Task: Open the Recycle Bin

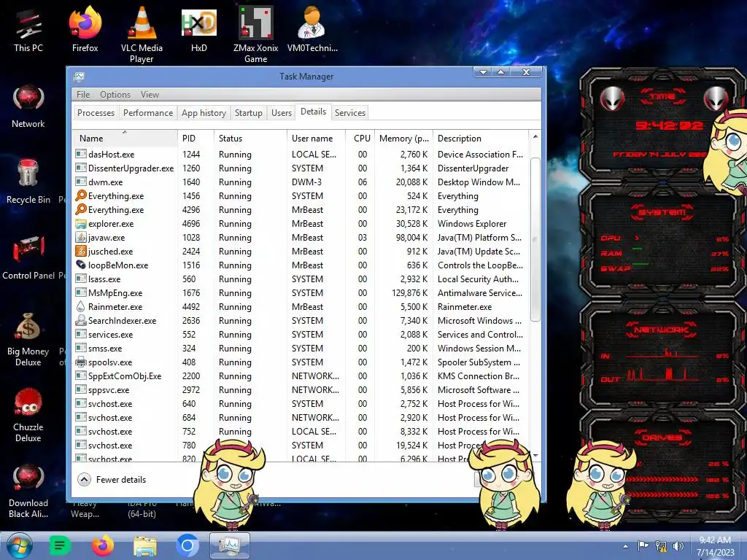Action: tap(28, 182)
